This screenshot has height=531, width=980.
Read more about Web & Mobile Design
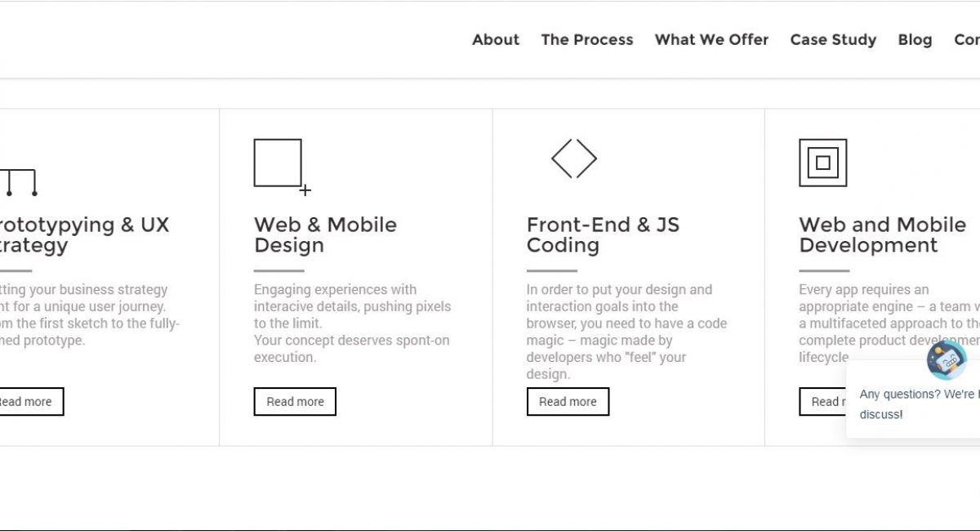[x=295, y=401]
